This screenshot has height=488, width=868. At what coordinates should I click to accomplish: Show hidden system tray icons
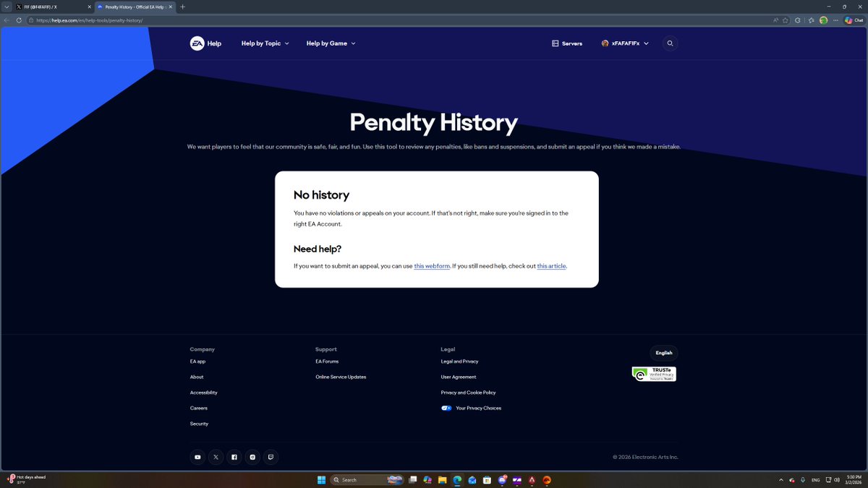(781, 480)
